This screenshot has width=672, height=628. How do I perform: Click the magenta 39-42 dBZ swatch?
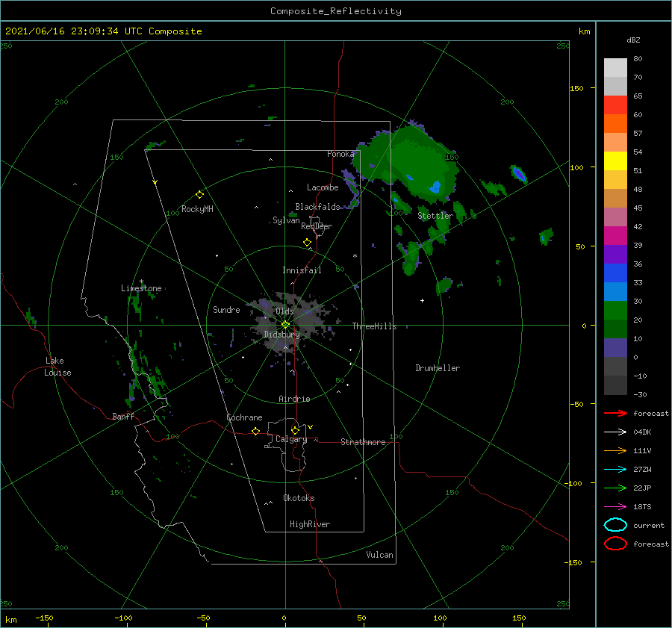pos(615,236)
